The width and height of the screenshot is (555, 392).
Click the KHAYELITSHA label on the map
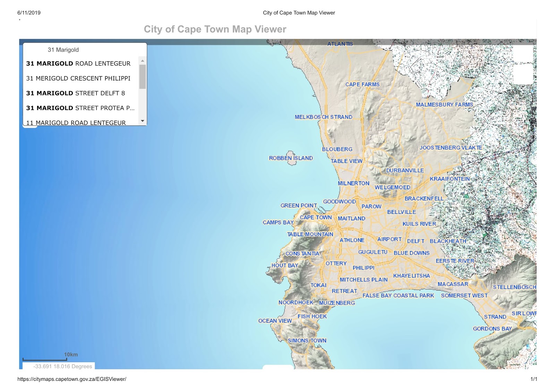(412, 276)
